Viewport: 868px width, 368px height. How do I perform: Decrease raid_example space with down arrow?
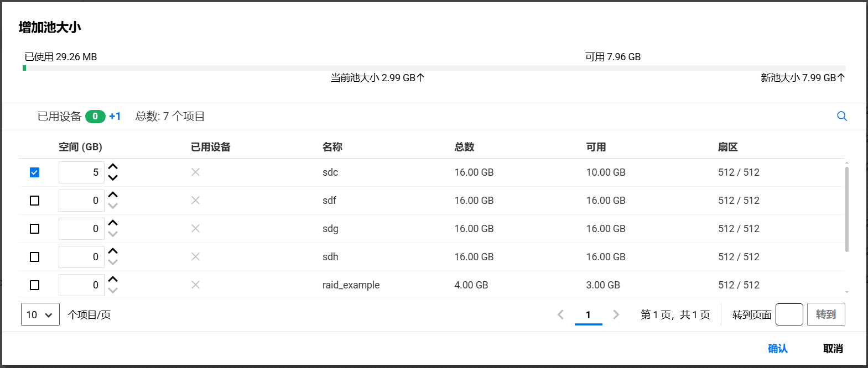pyautogui.click(x=113, y=291)
